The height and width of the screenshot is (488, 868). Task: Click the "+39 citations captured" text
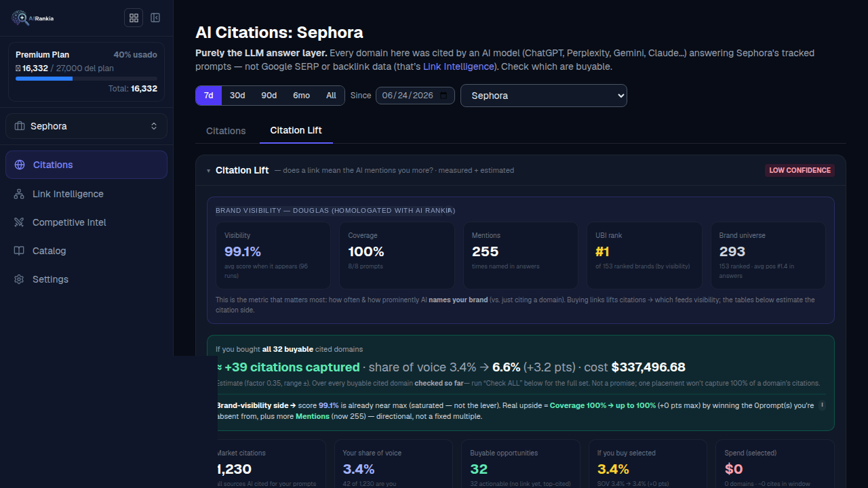[292, 367]
